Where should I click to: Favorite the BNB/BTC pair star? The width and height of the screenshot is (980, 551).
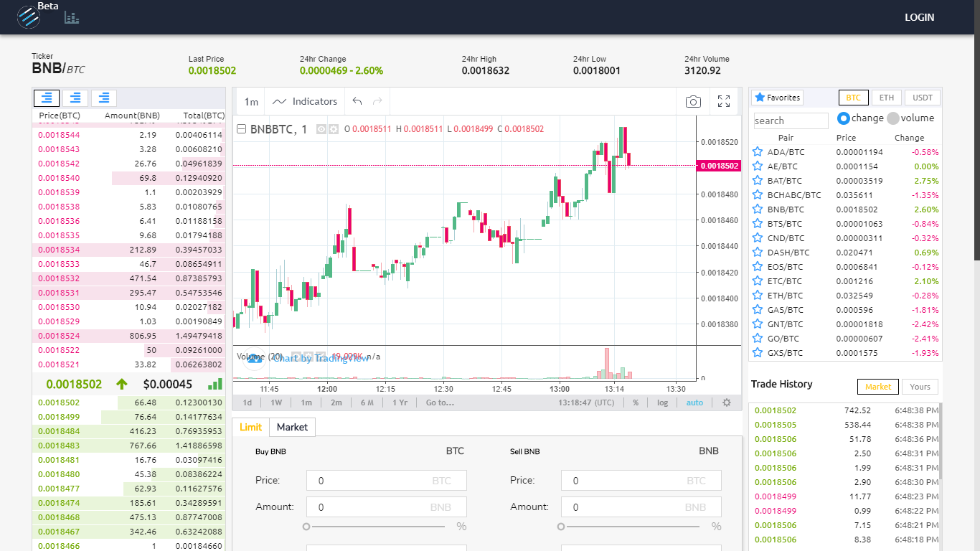[x=757, y=209]
